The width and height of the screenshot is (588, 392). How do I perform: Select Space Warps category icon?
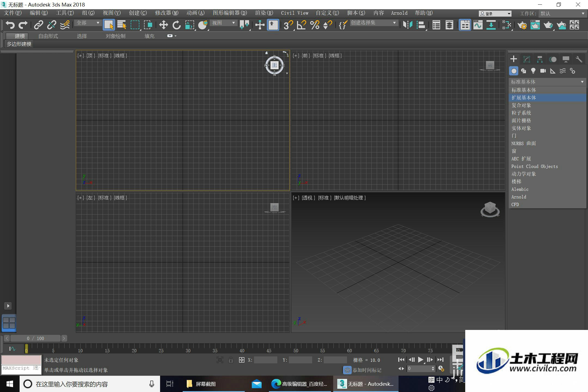(x=563, y=71)
